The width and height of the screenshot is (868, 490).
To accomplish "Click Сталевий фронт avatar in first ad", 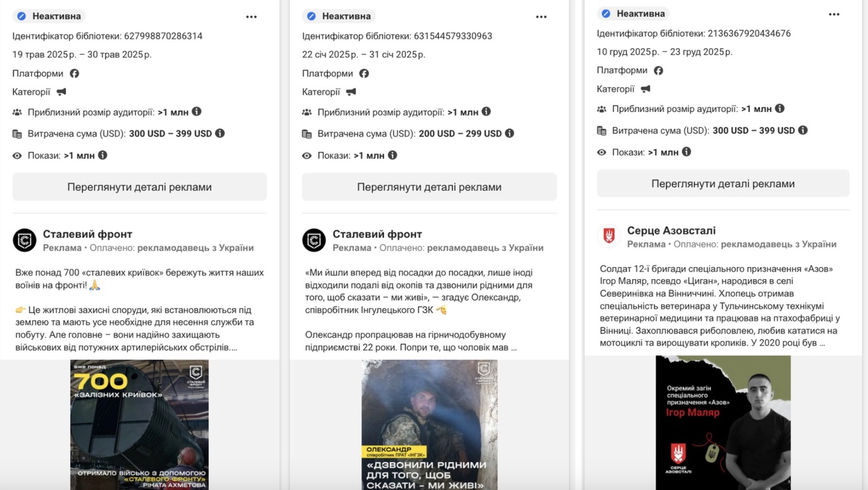I will tap(25, 240).
